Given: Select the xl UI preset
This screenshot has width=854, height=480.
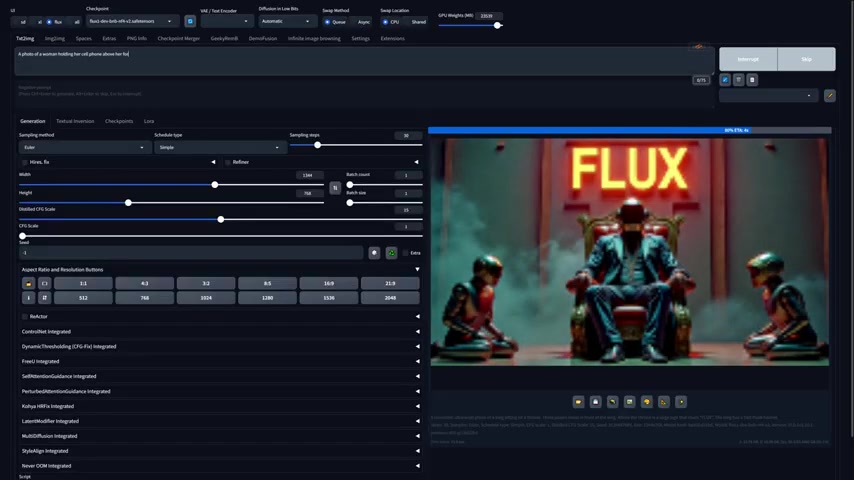Looking at the screenshot, I should tap(38, 22).
